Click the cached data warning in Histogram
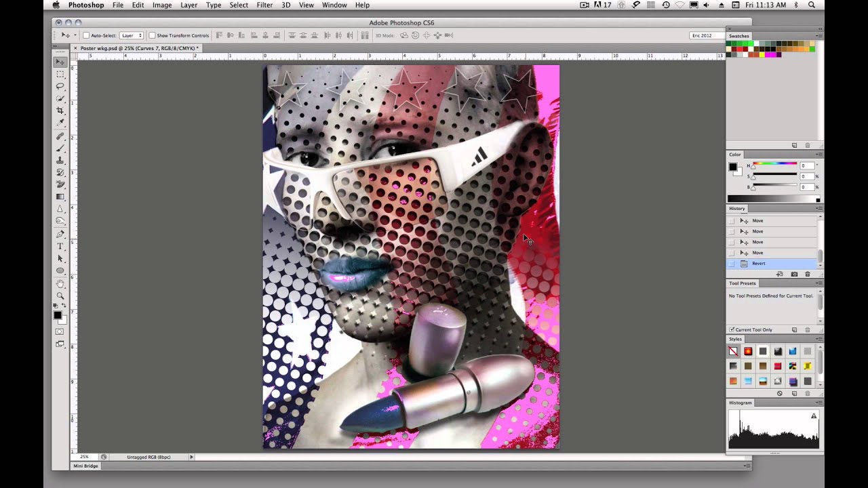 pyautogui.click(x=814, y=415)
